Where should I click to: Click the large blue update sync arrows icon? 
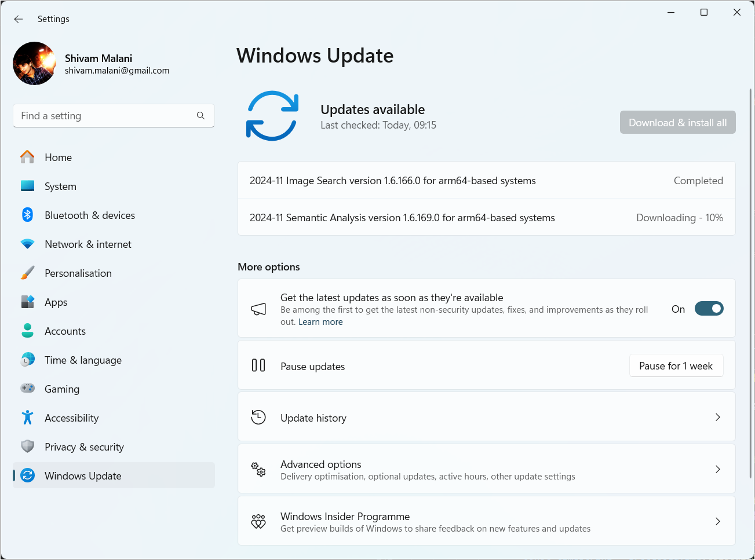coord(272,116)
